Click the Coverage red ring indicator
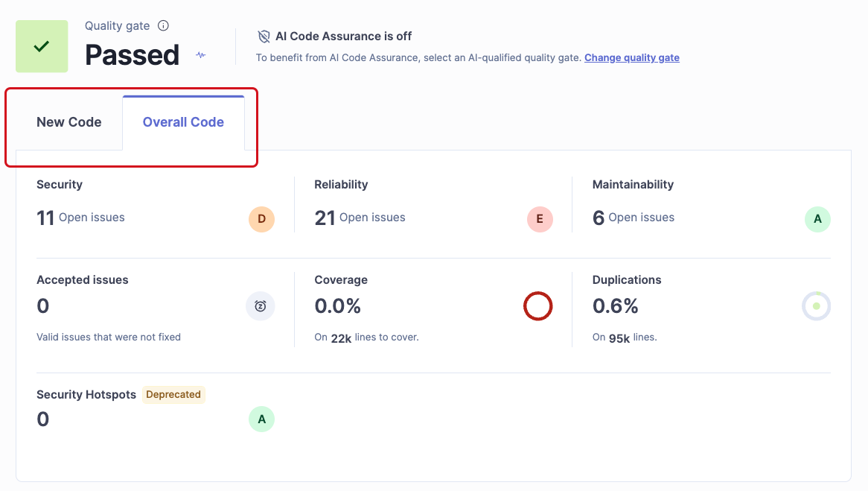Viewport: 868px width, 491px height. click(538, 306)
